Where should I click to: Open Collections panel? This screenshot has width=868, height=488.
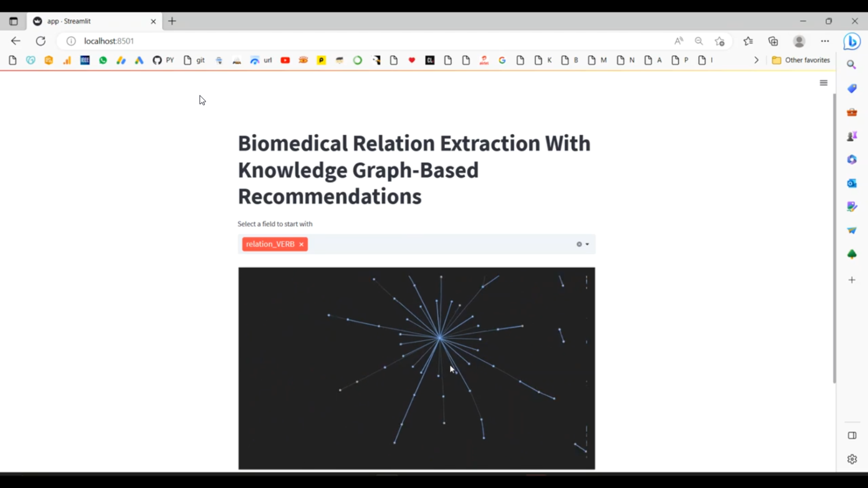[773, 41]
